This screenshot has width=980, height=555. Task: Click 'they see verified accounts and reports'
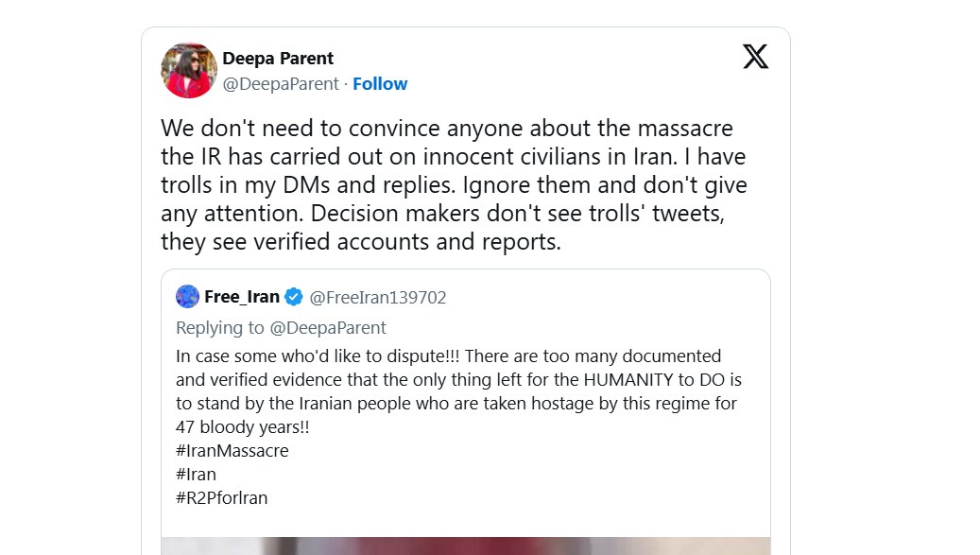[360, 242]
